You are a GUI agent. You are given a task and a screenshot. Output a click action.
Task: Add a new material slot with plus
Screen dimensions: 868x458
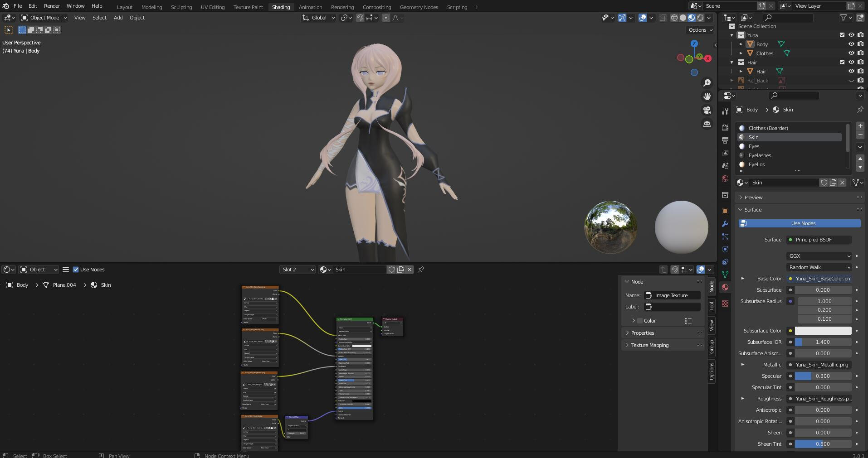tap(860, 126)
